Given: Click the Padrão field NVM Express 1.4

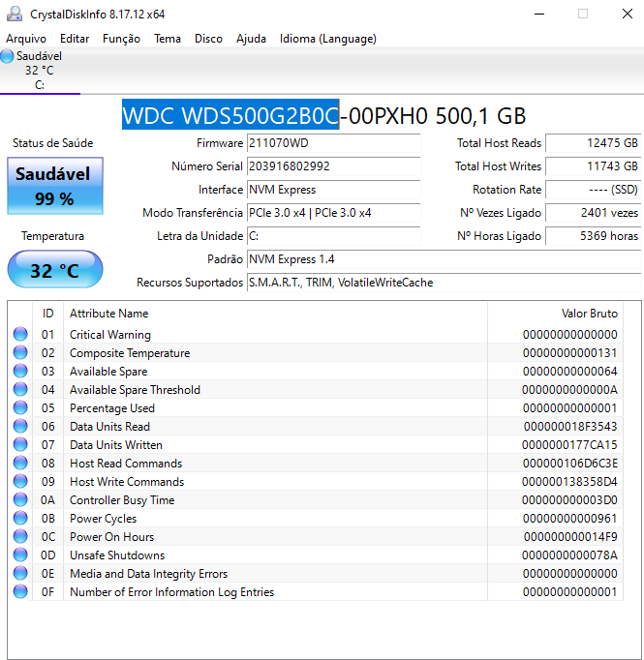Looking at the screenshot, I should [444, 258].
